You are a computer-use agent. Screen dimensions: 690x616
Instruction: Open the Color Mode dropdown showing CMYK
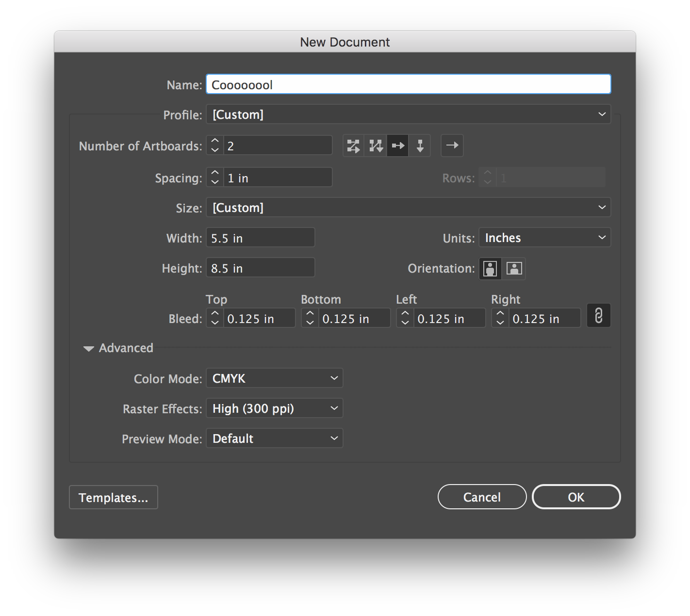tap(274, 378)
